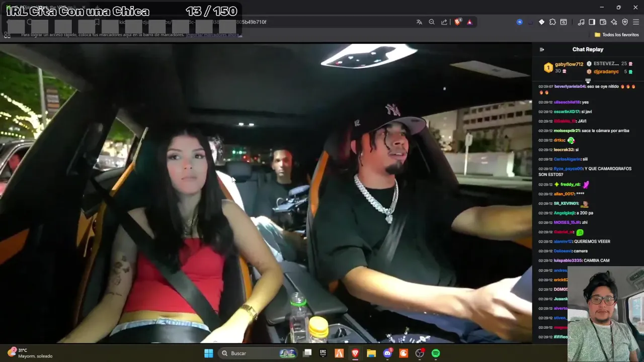The width and height of the screenshot is (644, 362).
Task: Open the weather widget showing 31°C
Action: (x=30, y=353)
